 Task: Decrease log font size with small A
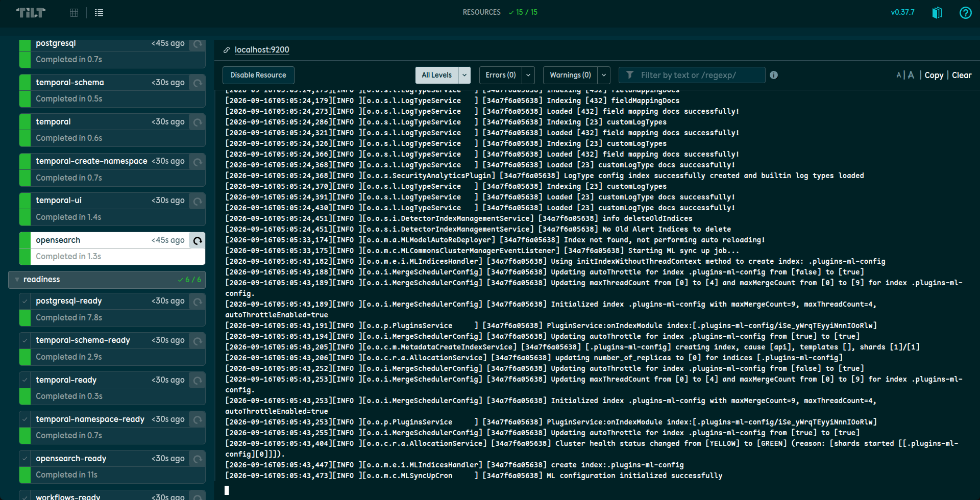point(899,76)
